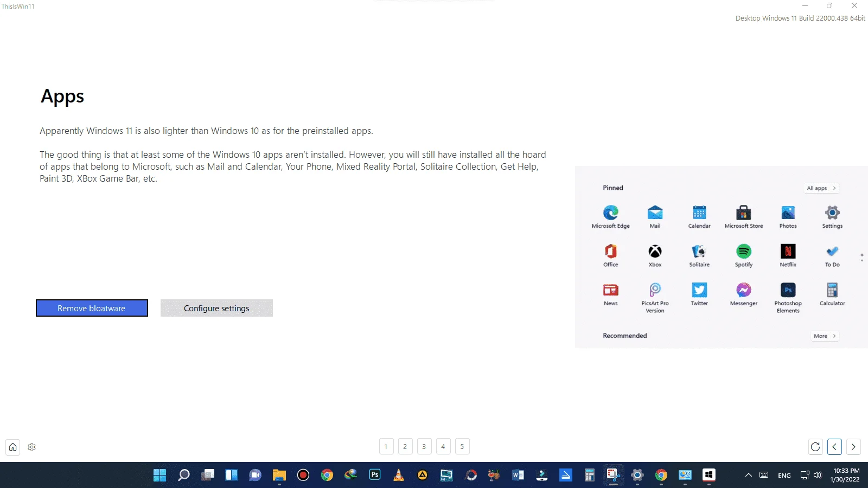Open Teams Chat on the taskbar

[x=256, y=475]
